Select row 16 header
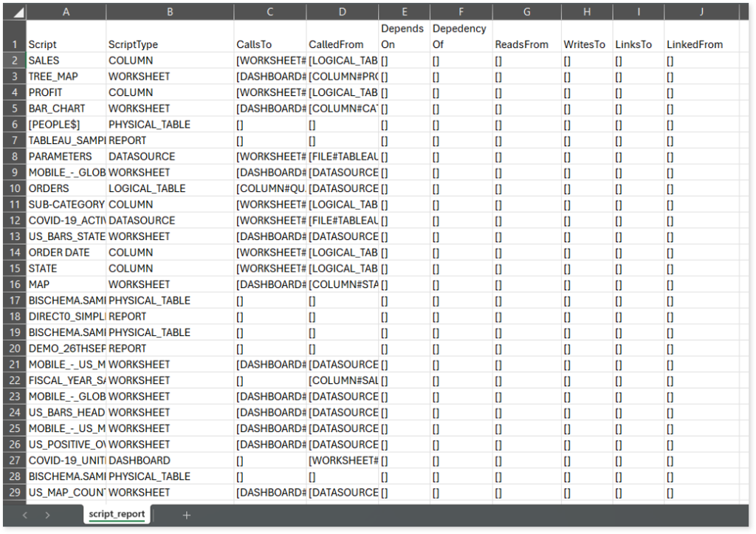 coord(14,284)
